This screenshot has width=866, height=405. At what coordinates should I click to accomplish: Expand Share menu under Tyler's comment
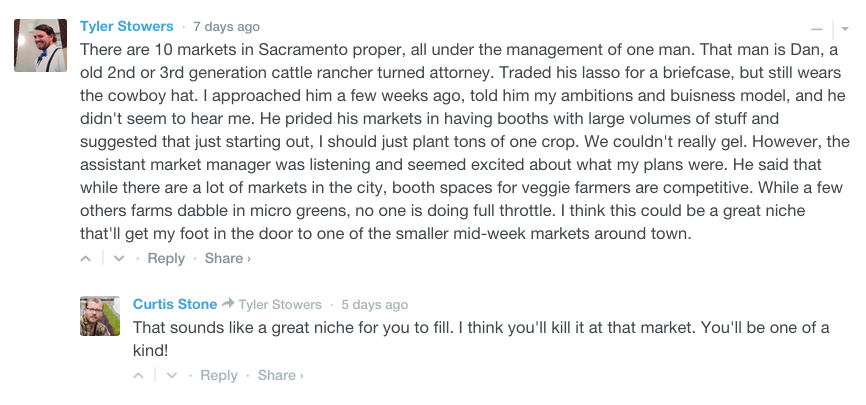(227, 259)
